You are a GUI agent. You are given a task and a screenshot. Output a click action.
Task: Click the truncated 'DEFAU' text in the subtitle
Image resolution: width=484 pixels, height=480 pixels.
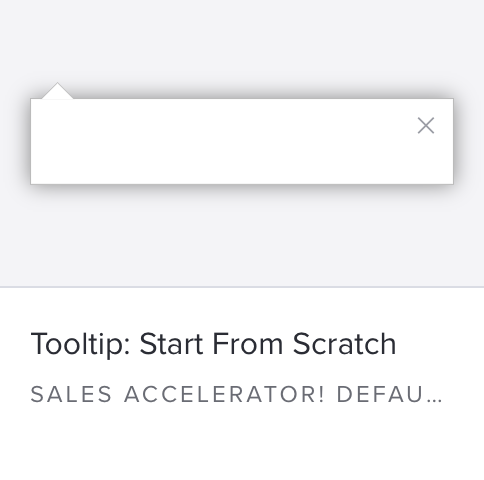(380, 394)
